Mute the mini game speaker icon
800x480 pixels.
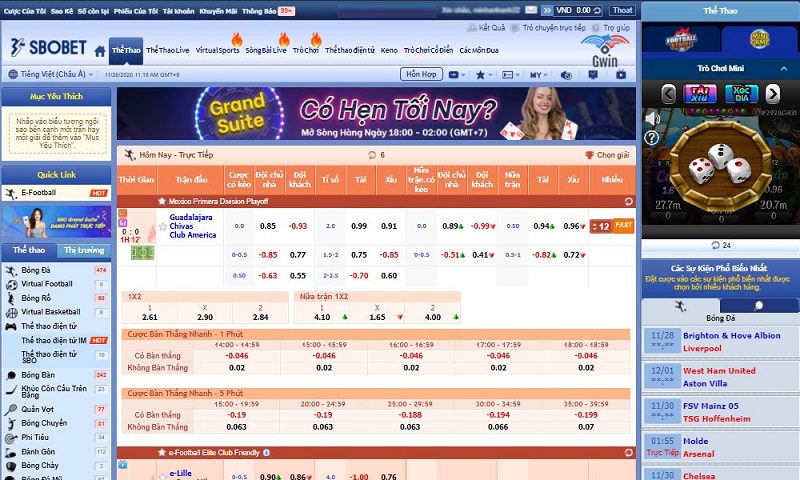653,118
